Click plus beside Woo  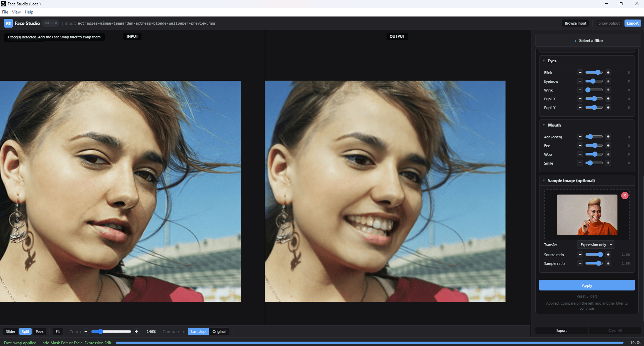608,154
